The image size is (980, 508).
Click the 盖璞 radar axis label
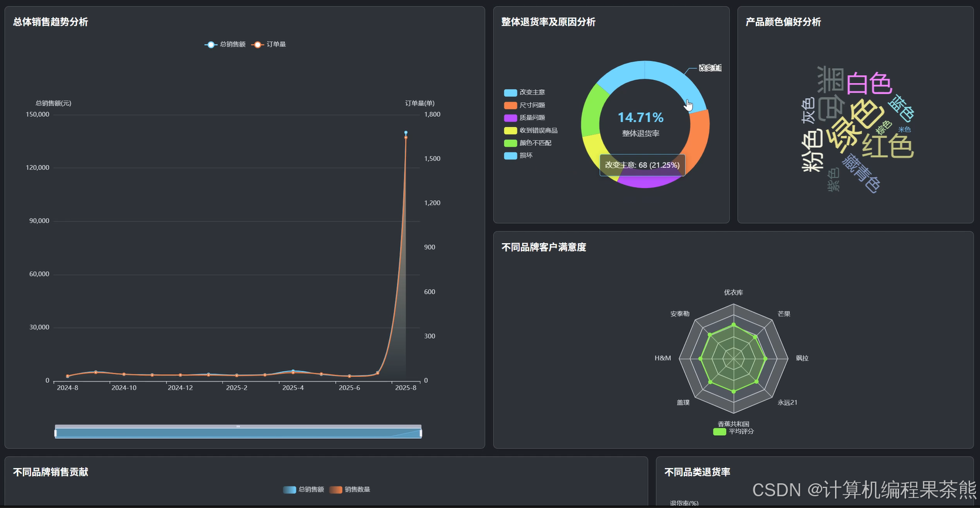[683, 403]
